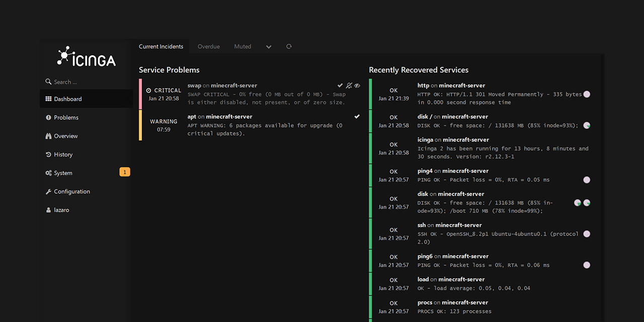This screenshot has width=644, height=322.
Task: Click minecraft-server host in the http row
Action: click(x=462, y=86)
